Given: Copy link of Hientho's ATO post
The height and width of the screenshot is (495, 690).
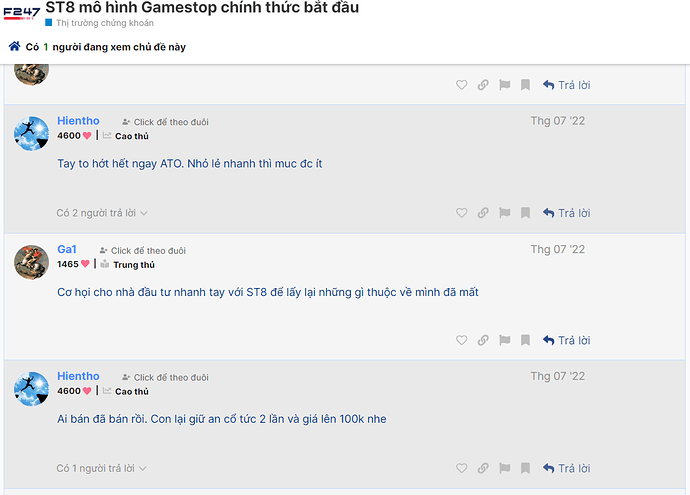Looking at the screenshot, I should pyautogui.click(x=483, y=213).
